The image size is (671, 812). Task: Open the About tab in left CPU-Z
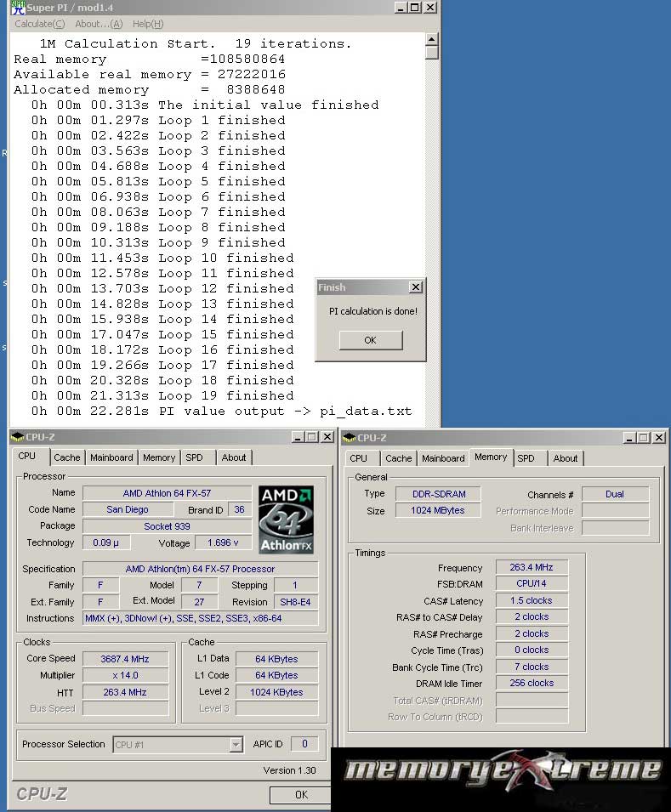[x=234, y=457]
